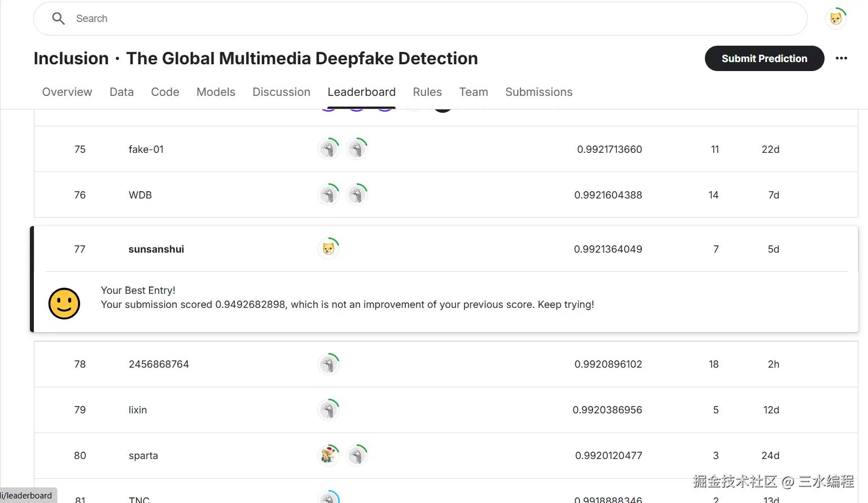Click the yellow smiley face icon
Image resolution: width=868 pixels, height=503 pixels.
64,303
